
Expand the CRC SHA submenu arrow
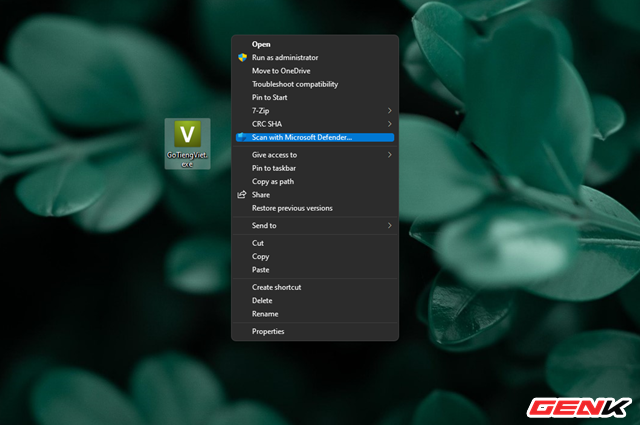tap(389, 124)
